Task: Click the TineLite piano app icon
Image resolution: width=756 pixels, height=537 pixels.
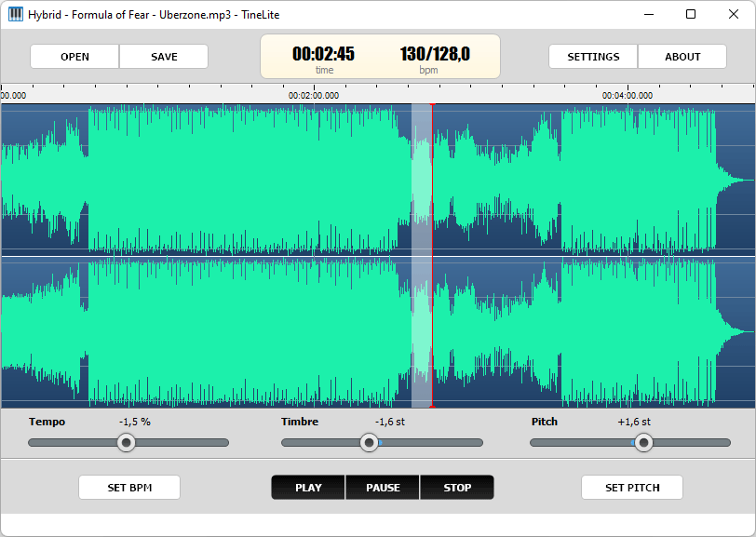Action: pos(16,15)
